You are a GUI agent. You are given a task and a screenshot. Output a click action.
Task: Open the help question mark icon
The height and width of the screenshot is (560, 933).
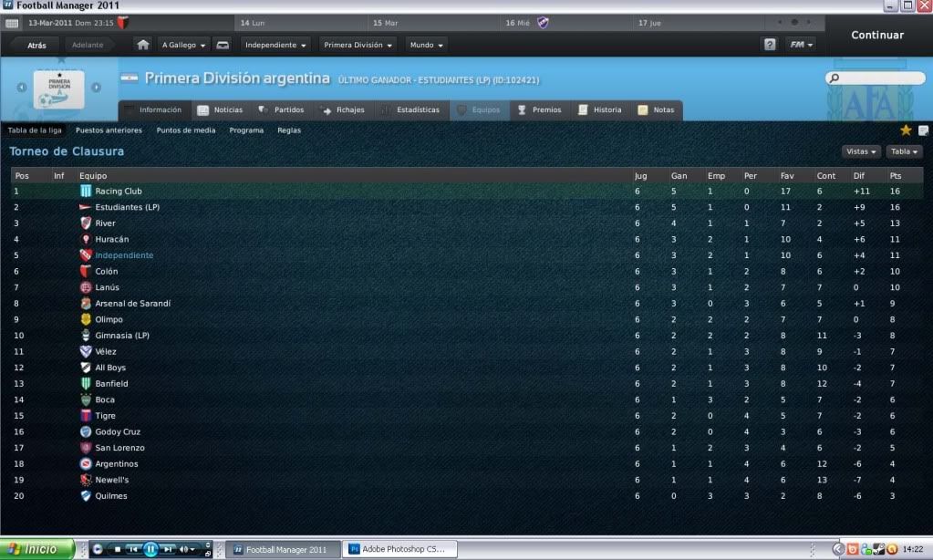pyautogui.click(x=770, y=45)
